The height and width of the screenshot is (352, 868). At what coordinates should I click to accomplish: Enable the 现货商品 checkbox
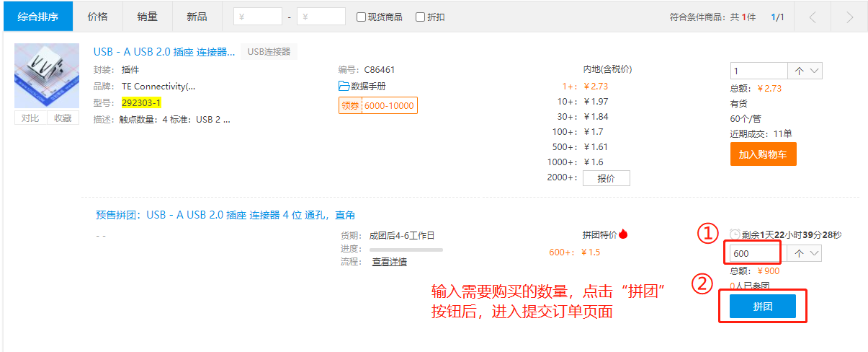(361, 17)
